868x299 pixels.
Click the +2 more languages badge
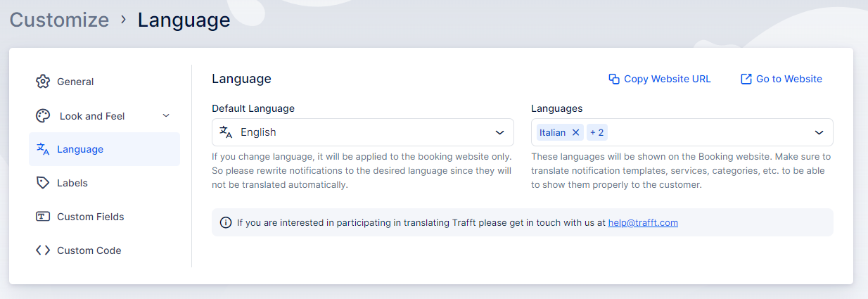(597, 132)
